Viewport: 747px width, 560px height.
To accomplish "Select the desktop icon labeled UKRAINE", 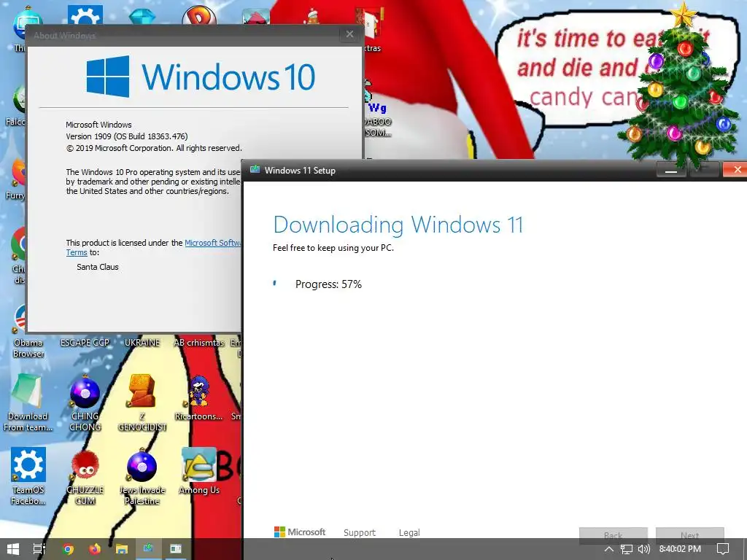I will point(142,343).
